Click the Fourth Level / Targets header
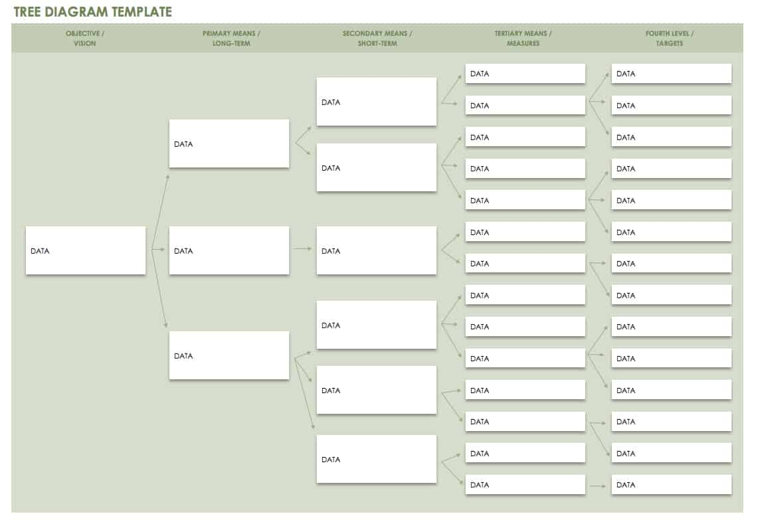The image size is (758, 532). pyautogui.click(x=670, y=39)
